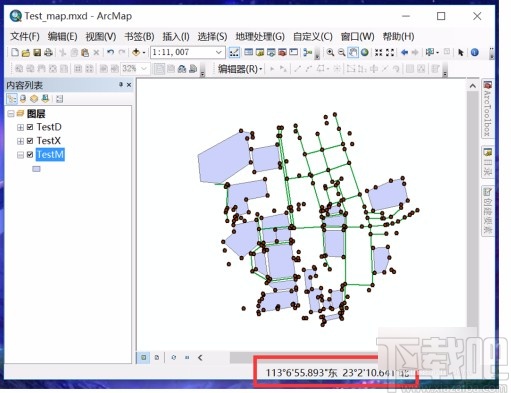Launch ModelBuilder window
The width and height of the screenshot is (511, 393).
coord(307,52)
